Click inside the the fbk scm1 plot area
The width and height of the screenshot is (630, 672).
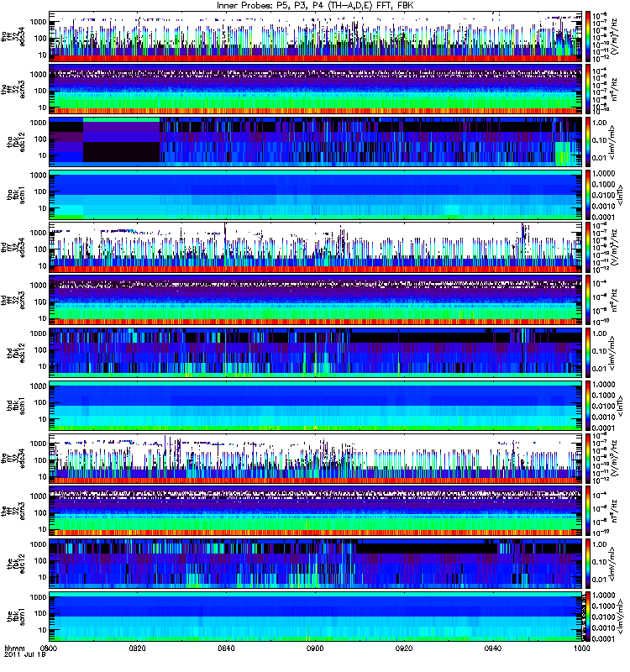315,617
